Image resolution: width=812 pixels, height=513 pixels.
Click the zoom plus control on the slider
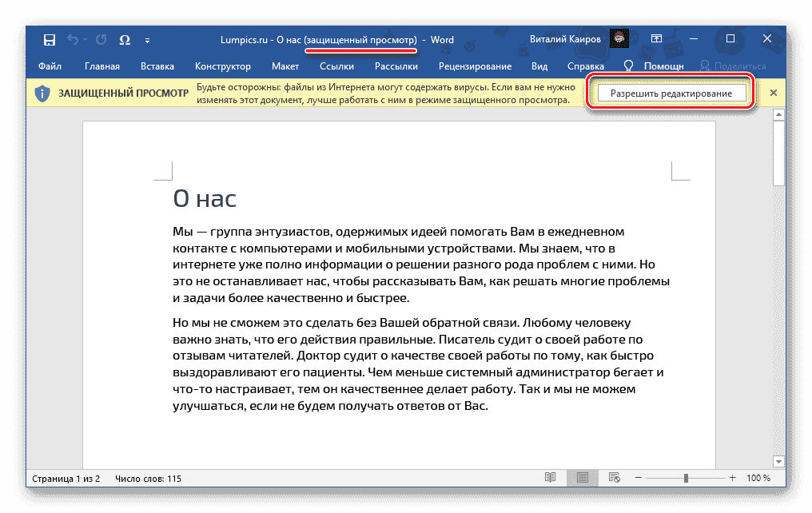click(x=734, y=478)
